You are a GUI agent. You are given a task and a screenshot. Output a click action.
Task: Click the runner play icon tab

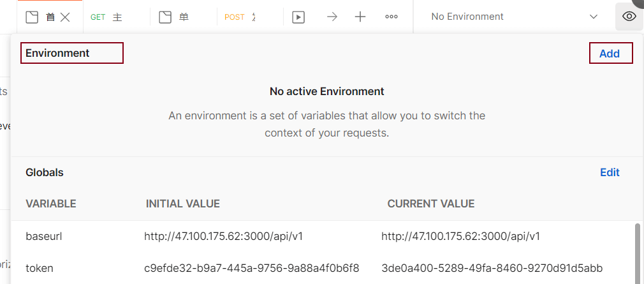click(298, 17)
